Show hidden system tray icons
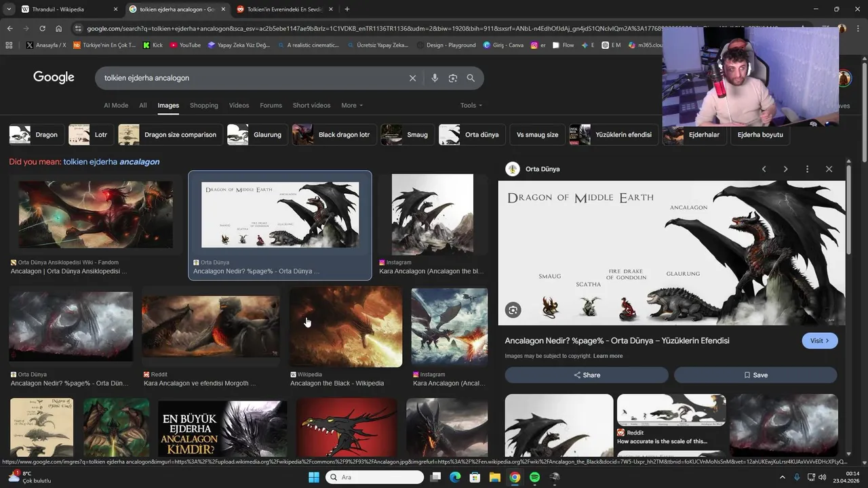Screen dimensions: 868x488 [782, 477]
